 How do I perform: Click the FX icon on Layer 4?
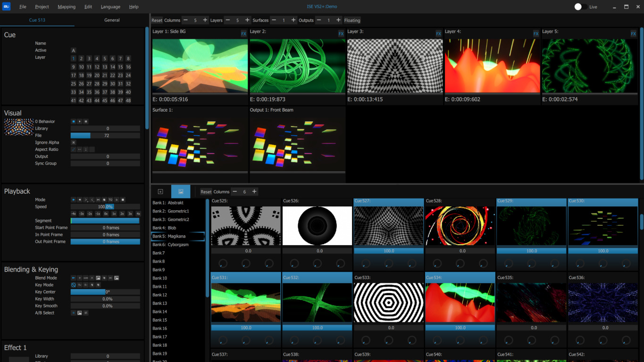click(x=536, y=33)
